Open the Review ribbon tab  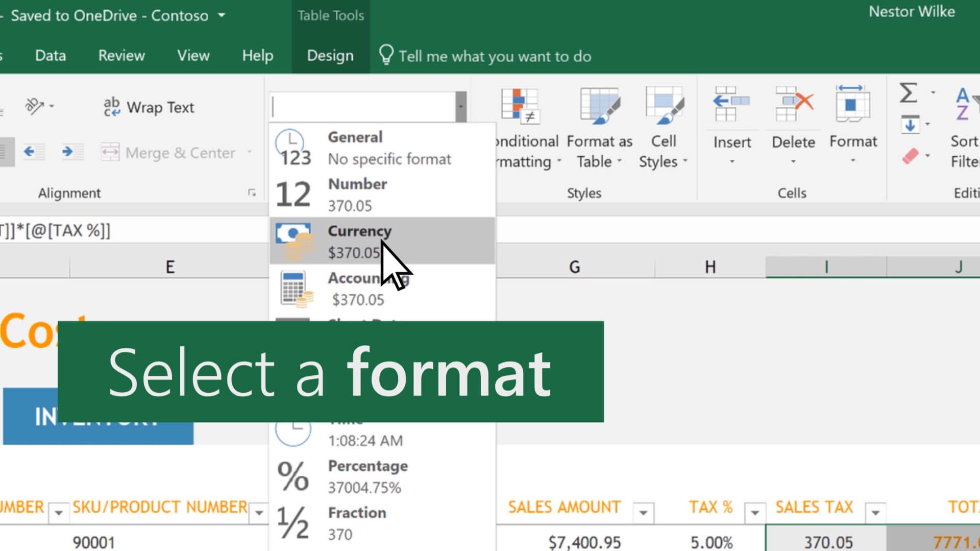click(121, 56)
